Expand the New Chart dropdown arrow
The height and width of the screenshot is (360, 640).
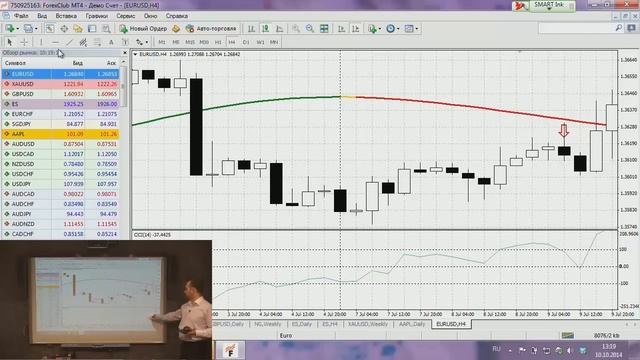click(x=17, y=29)
